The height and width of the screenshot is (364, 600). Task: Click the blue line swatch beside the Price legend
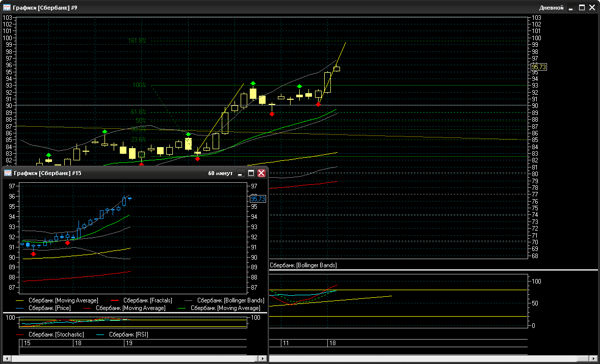20,308
